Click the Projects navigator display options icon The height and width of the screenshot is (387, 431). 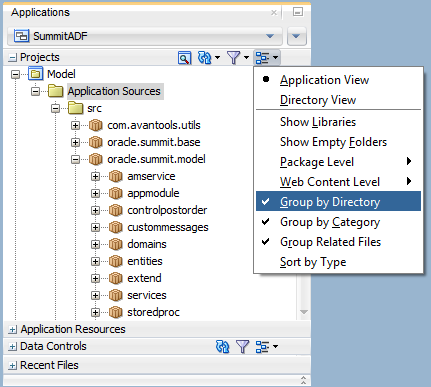pos(262,58)
